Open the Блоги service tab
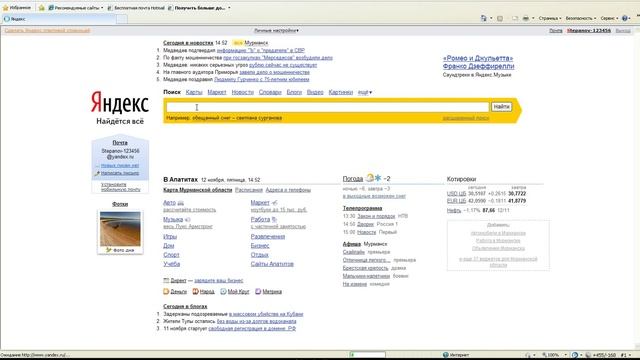 (294, 92)
